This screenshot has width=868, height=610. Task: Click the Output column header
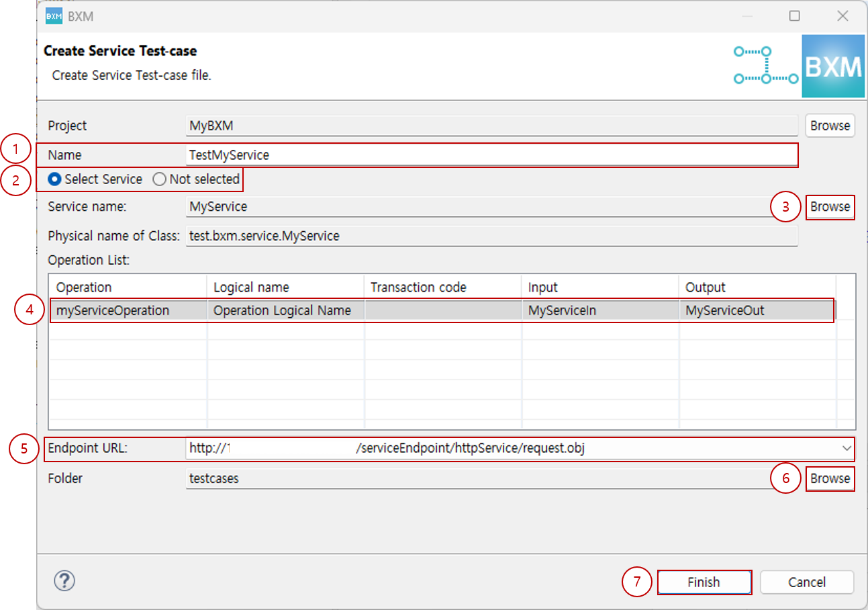click(x=756, y=287)
